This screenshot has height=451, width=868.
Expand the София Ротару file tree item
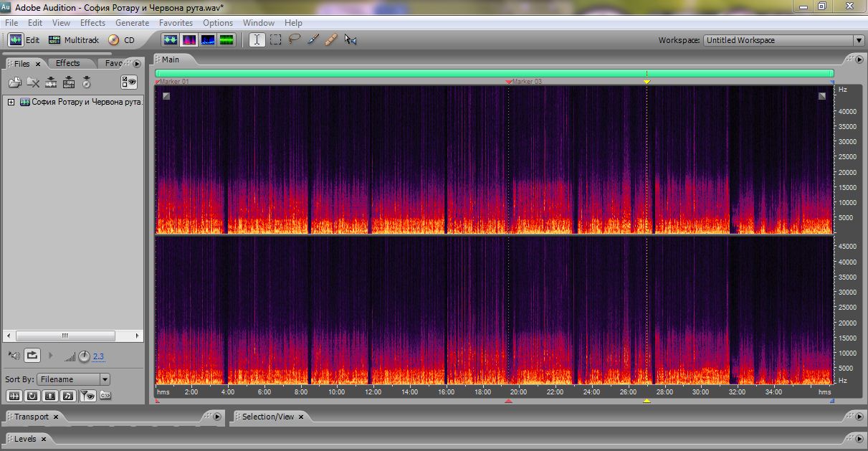coord(11,102)
